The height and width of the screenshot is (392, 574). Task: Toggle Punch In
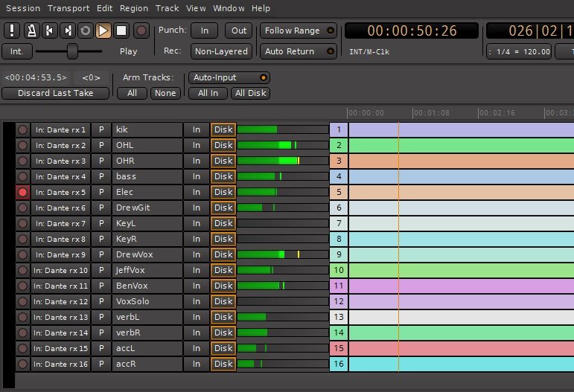tap(204, 30)
